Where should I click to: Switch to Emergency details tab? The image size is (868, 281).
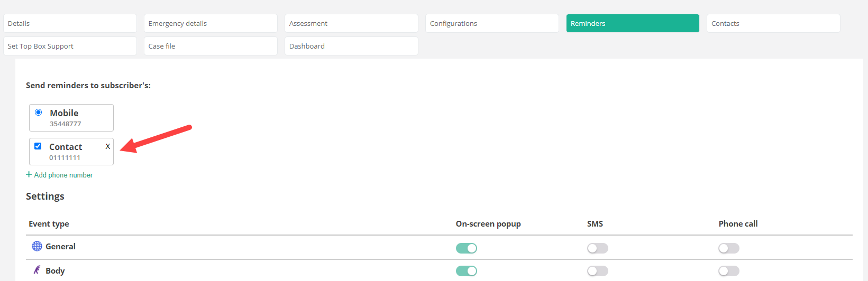pyautogui.click(x=211, y=23)
